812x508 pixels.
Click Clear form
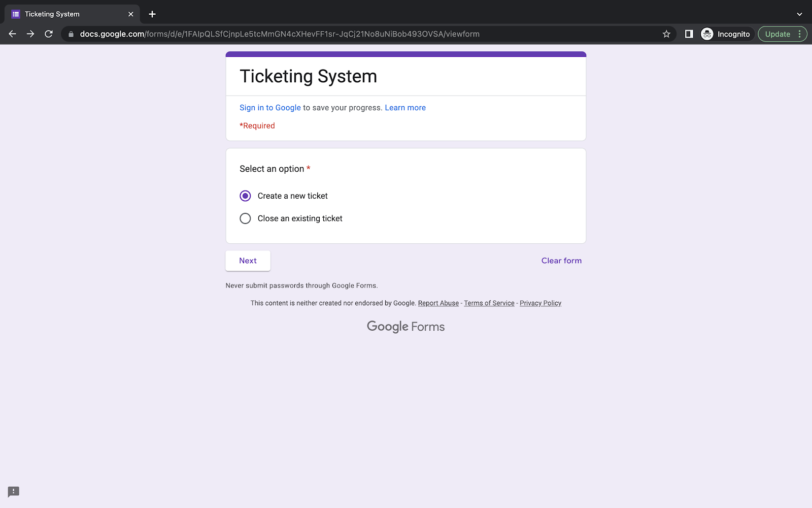561,261
